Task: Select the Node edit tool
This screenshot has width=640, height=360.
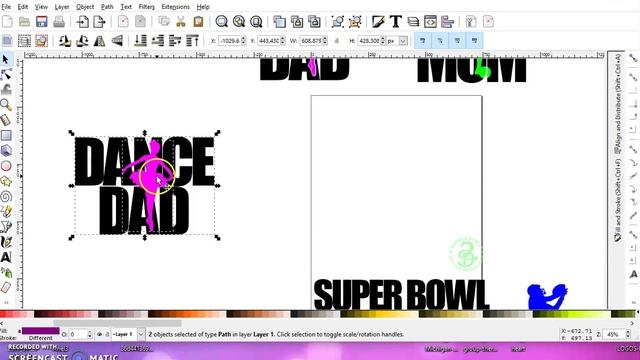Action: coord(6,75)
